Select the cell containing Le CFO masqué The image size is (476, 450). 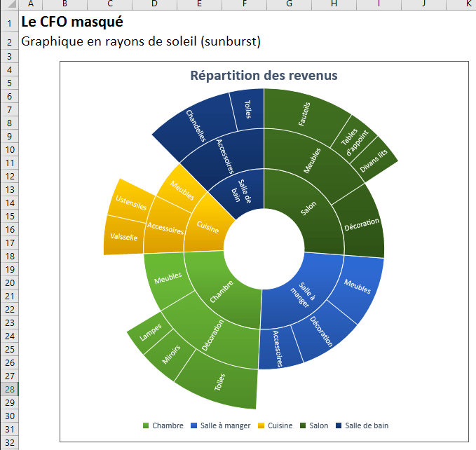[x=72, y=22]
